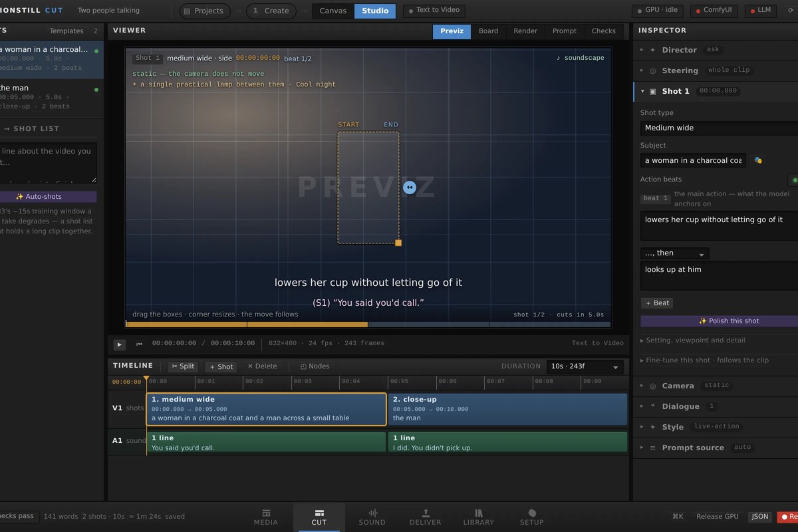798x532 pixels.
Task: Open the Duration 10s · 243f dropdown
Action: [585, 366]
